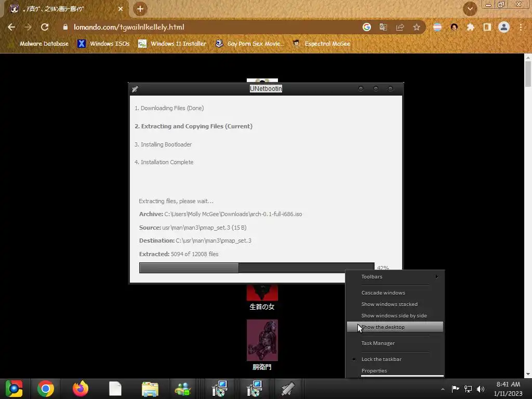Viewport: 532px width, 399px height.
Task: Show hidden tray icons arrow
Action: (x=443, y=389)
